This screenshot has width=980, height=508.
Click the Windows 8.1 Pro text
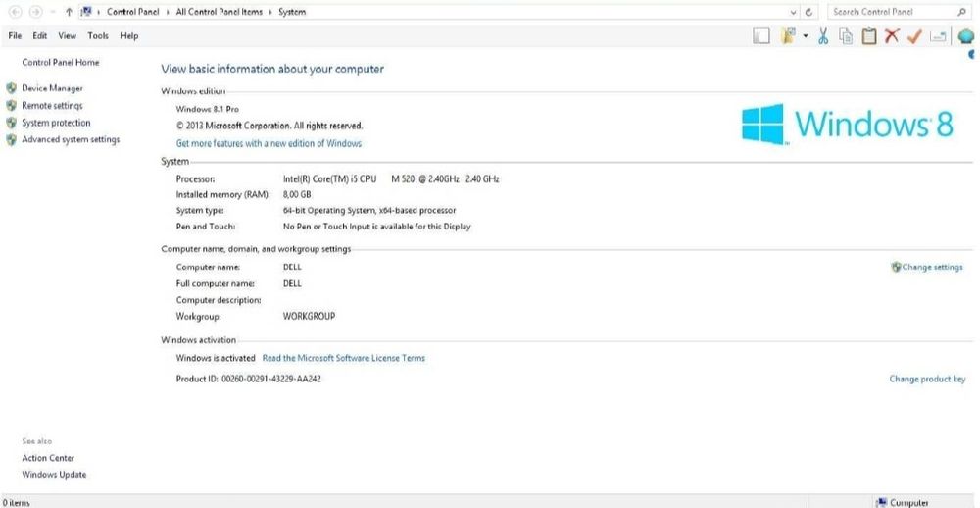pos(208,109)
